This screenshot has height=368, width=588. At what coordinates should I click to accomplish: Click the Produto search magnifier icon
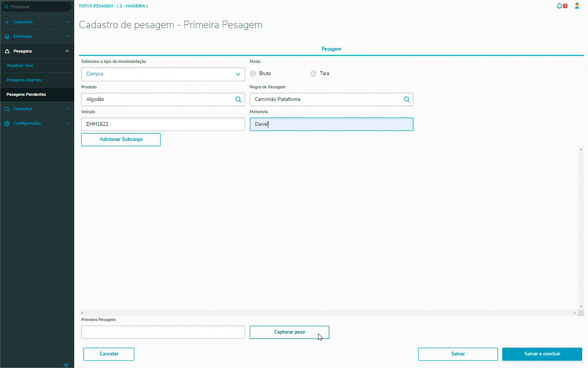(238, 99)
